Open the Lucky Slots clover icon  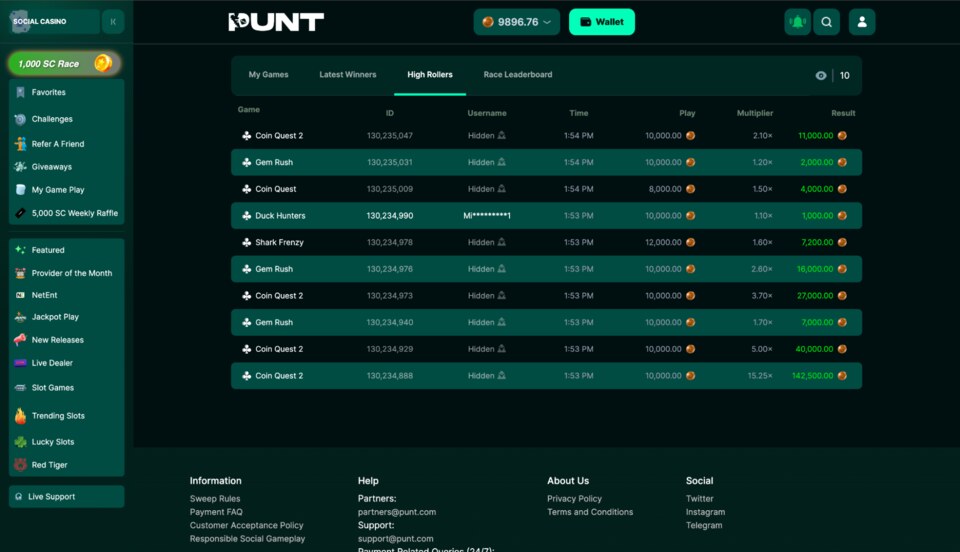click(20, 442)
